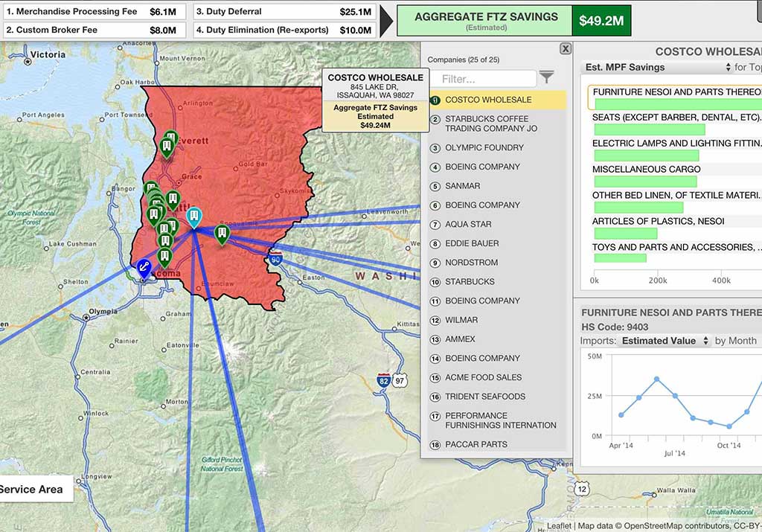Select Boeing Company ranked number 6
The height and width of the screenshot is (532, 762).
[498, 205]
